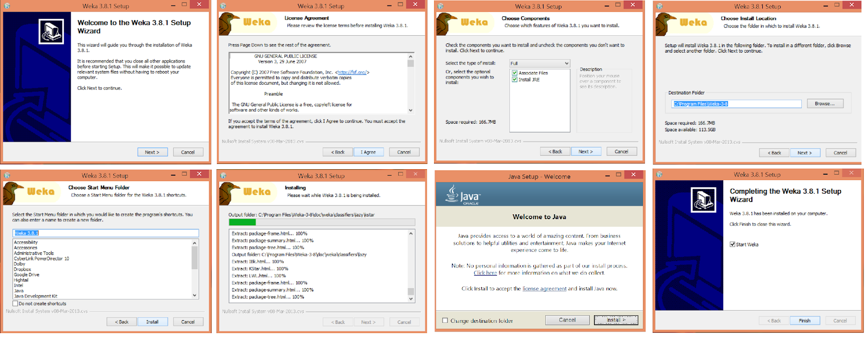Viewport: 868px width, 338px height.
Task: Select CyberLink PowerDirector 10 in folder list
Action: point(41,259)
